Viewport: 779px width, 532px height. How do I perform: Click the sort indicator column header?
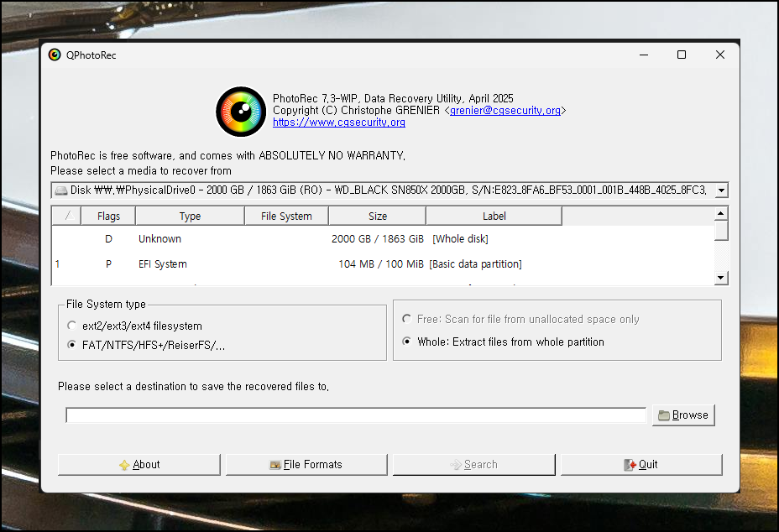pos(66,216)
